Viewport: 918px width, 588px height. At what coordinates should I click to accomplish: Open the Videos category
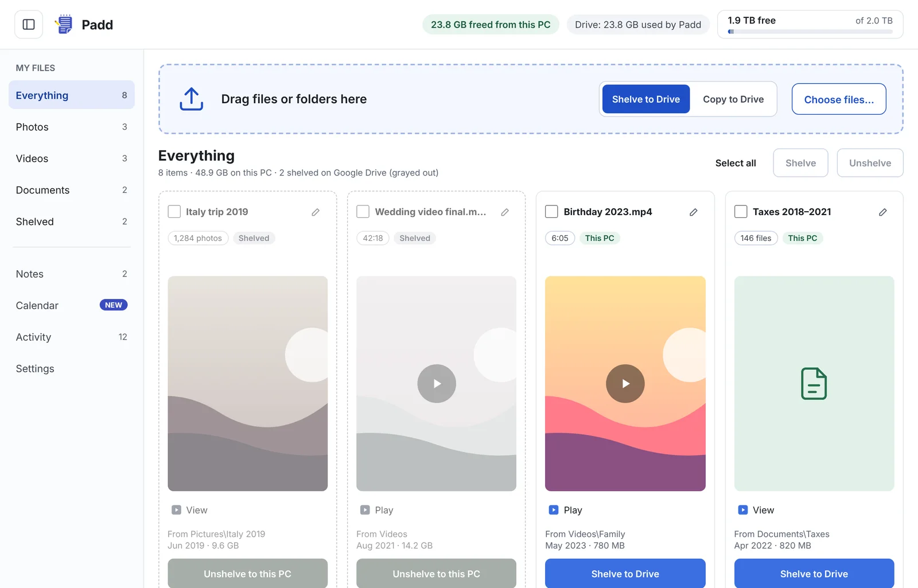pos(72,158)
